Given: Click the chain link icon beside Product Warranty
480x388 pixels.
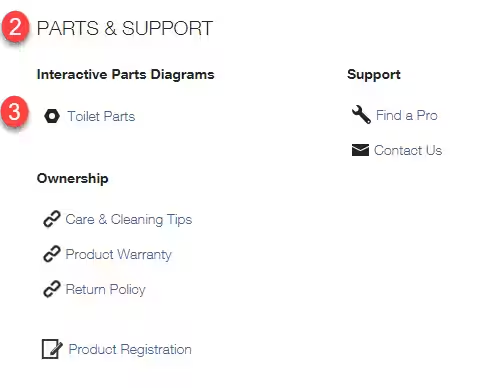Looking at the screenshot, I should click(x=52, y=254).
